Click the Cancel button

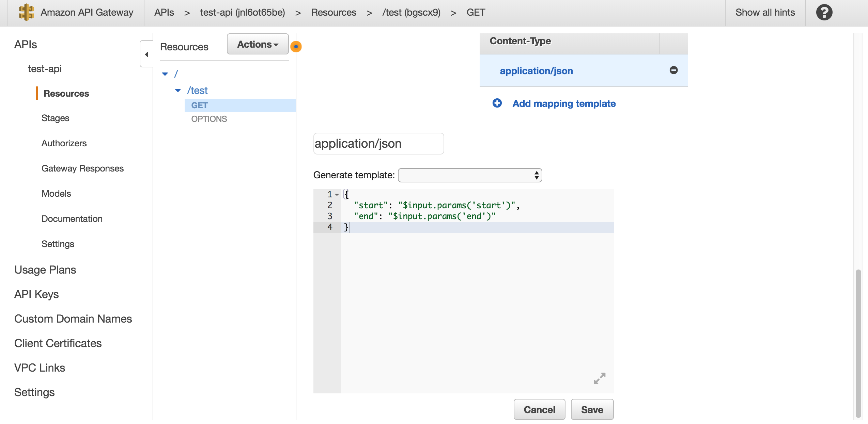pos(539,409)
